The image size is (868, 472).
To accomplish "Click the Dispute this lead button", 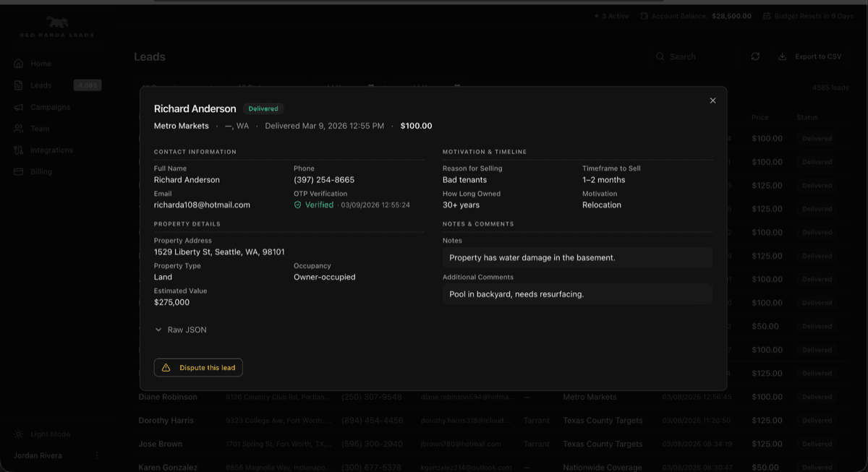I will tap(197, 367).
